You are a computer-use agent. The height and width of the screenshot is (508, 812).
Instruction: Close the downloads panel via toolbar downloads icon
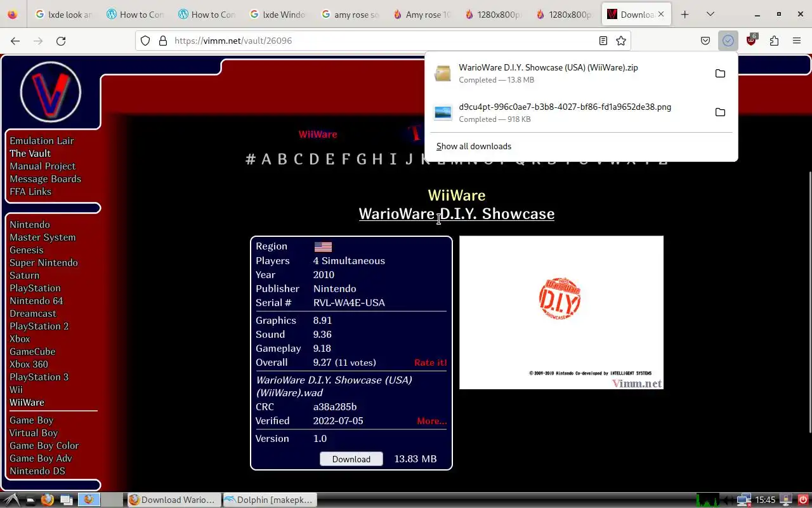coord(728,41)
